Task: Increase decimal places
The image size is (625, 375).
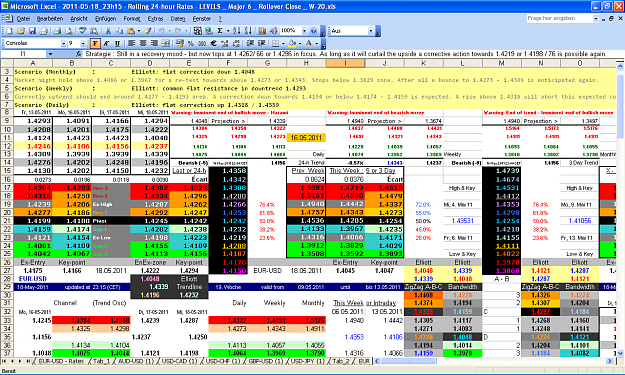Action: 224,43
